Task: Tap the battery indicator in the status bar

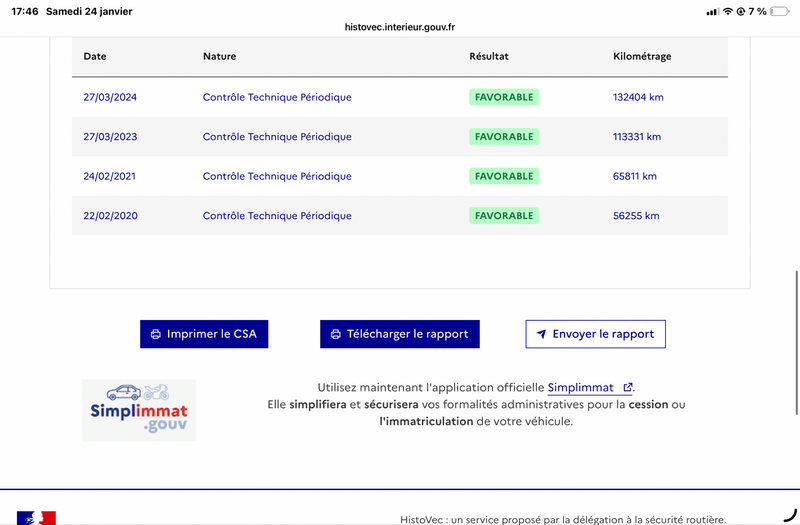Action: click(x=782, y=11)
